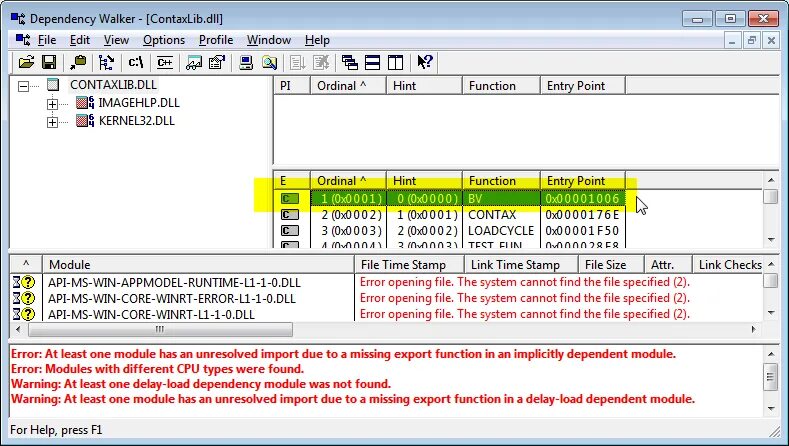The height and width of the screenshot is (446, 789).
Task: Open the Edit menu
Action: [80, 40]
